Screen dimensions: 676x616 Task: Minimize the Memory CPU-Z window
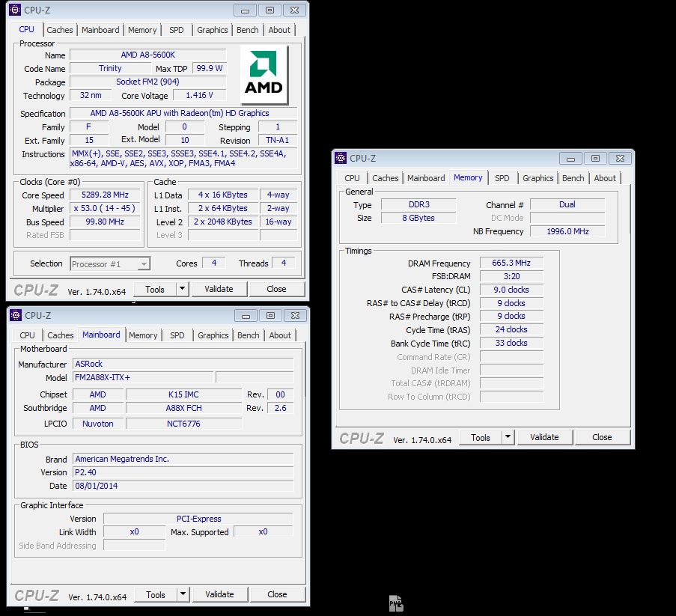(570, 159)
